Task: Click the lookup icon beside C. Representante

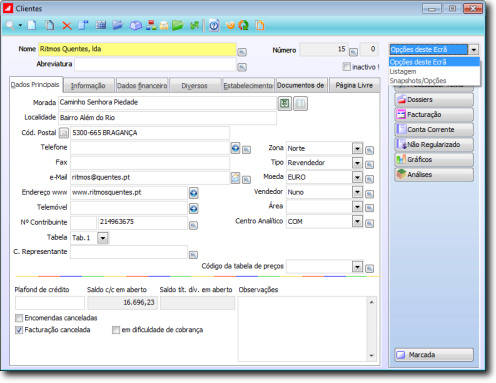Action: 193,255
